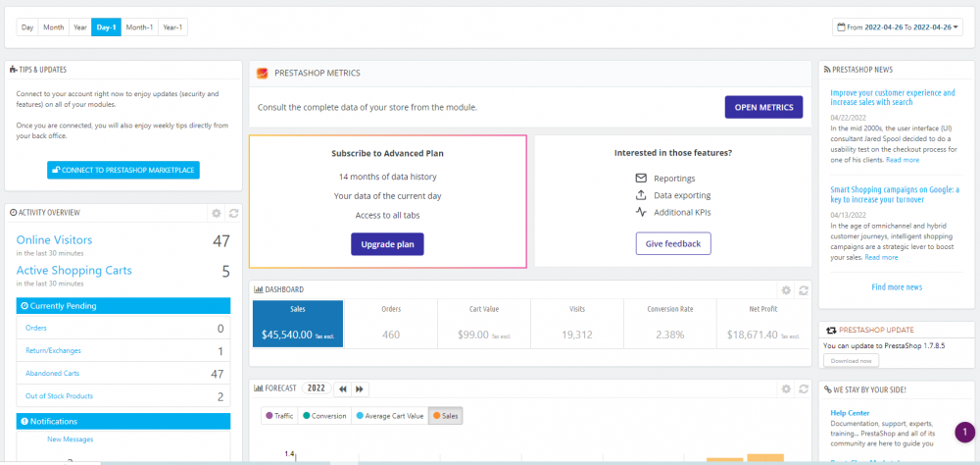Open Dashboard panel settings gear

click(x=786, y=290)
